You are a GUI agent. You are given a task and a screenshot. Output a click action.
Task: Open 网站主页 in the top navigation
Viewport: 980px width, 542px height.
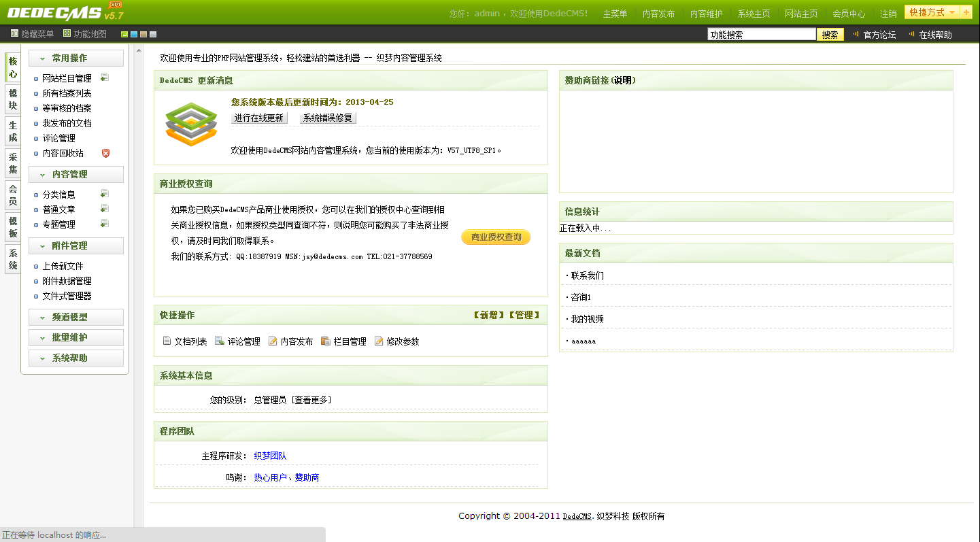(801, 14)
